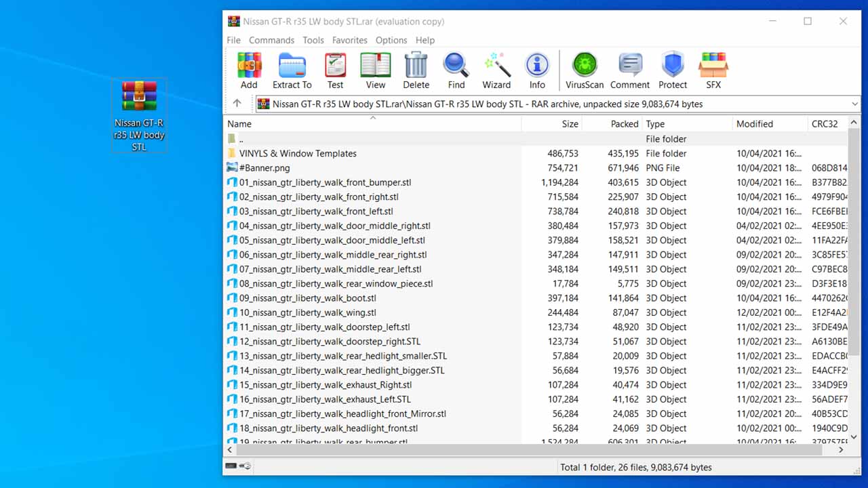Open the Help menu
Viewport: 868px width, 488px height.
425,40
